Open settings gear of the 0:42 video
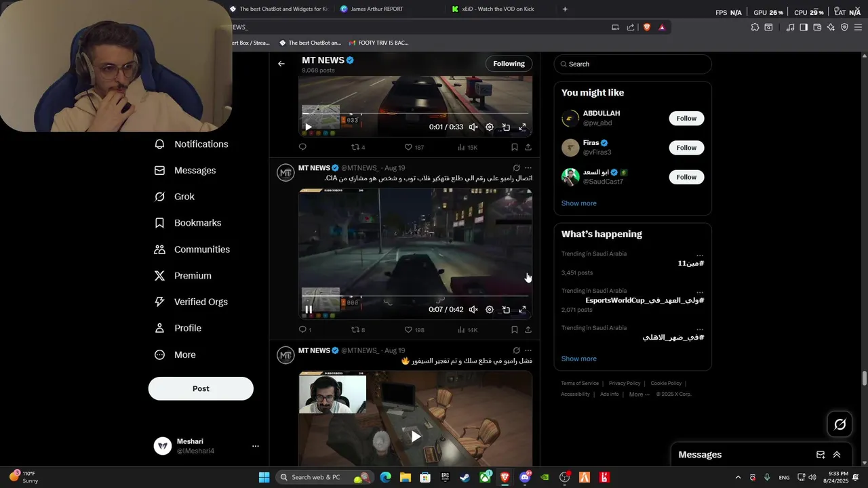 (490, 310)
